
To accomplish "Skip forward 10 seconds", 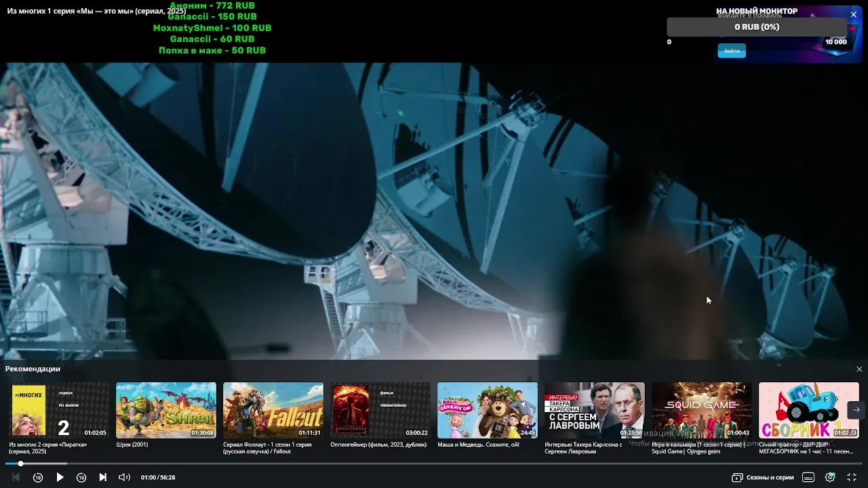I will pos(81,477).
